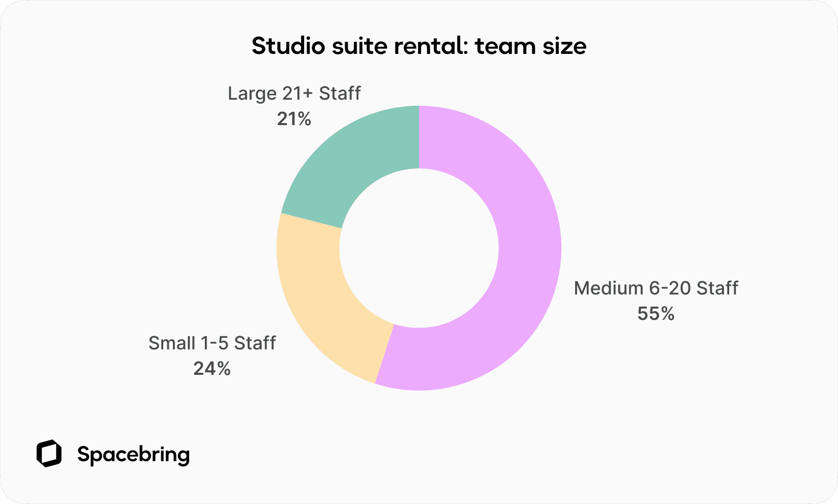Click the Spacebring wordmark text
838x504 pixels.
[134, 454]
